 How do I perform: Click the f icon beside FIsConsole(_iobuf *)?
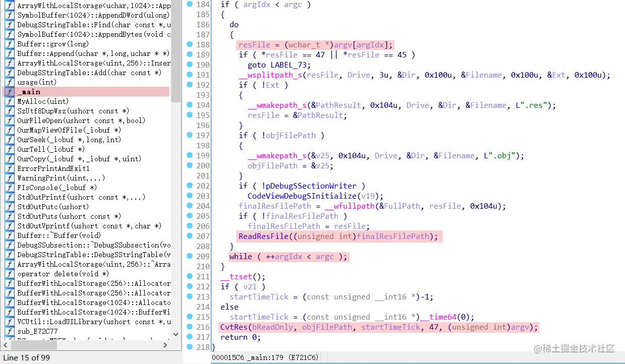point(9,187)
